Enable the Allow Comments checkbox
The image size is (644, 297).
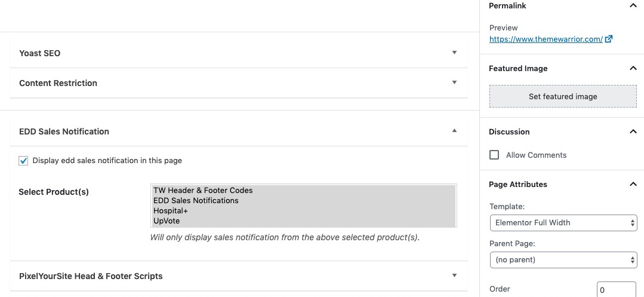[x=494, y=155]
